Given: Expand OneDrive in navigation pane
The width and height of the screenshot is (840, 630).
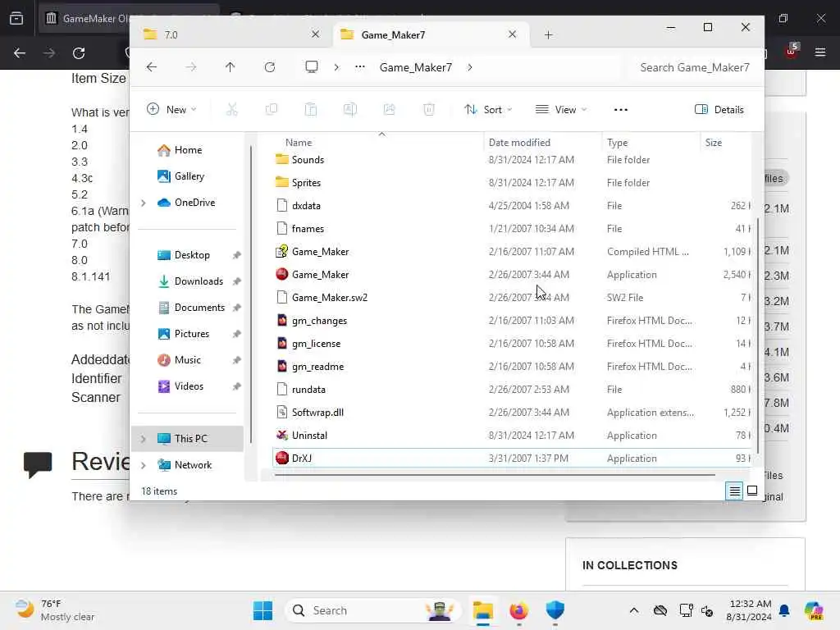Looking at the screenshot, I should [143, 203].
